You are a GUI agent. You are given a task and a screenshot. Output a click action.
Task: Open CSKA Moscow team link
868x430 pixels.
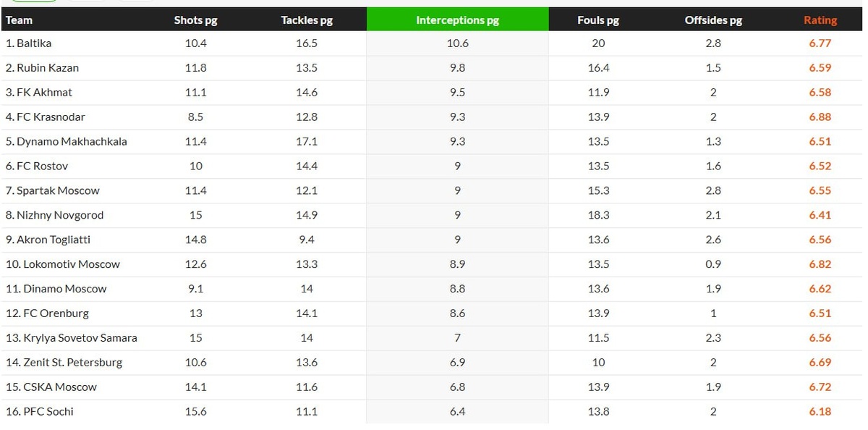tap(60, 387)
